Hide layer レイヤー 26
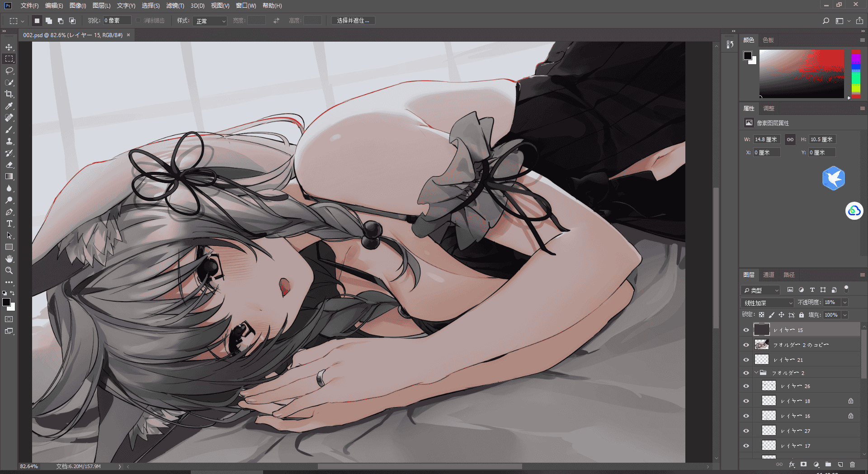This screenshot has height=474, width=868. (746, 386)
